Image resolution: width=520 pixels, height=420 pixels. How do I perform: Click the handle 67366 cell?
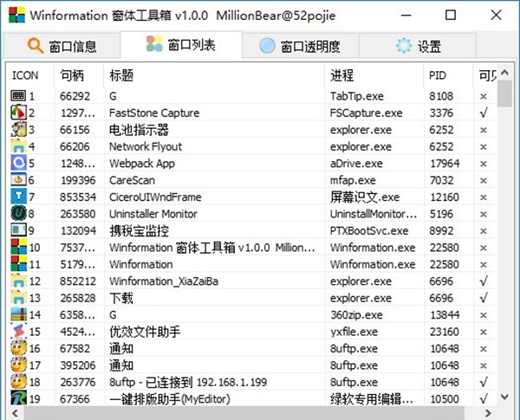(75, 399)
